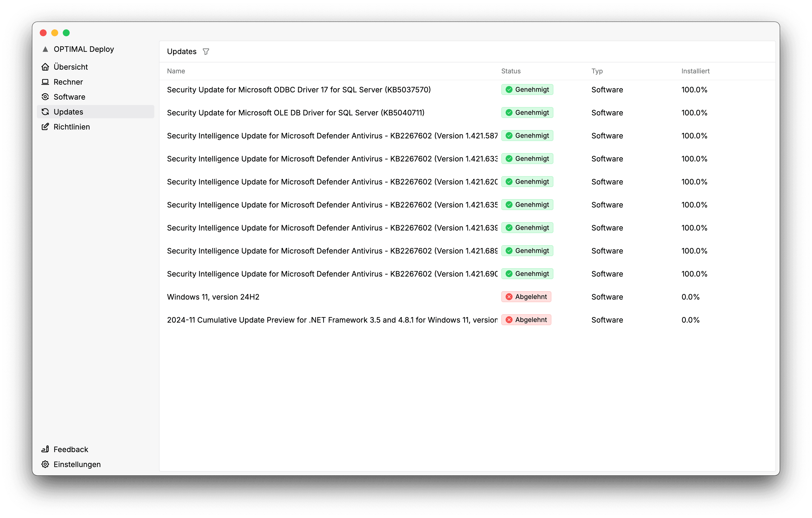
Task: Open Einstellungen page
Action: [x=77, y=464]
